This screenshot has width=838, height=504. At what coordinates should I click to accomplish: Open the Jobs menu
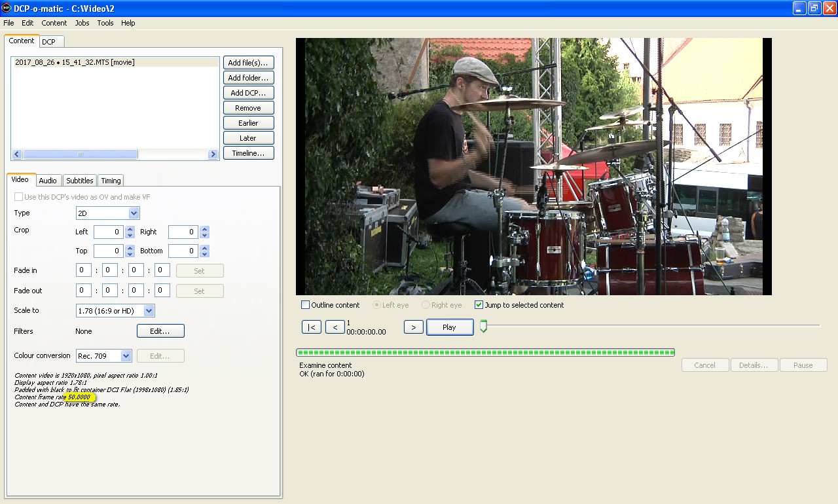82,23
